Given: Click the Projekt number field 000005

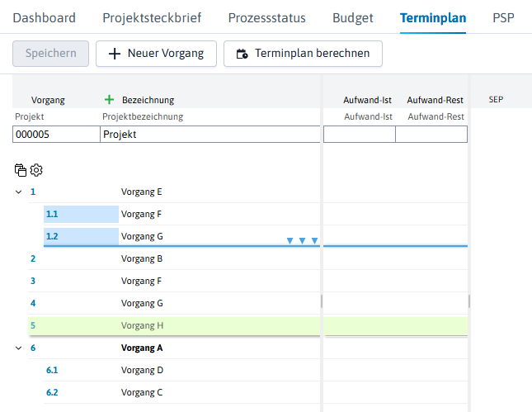Looking at the screenshot, I should [x=56, y=134].
